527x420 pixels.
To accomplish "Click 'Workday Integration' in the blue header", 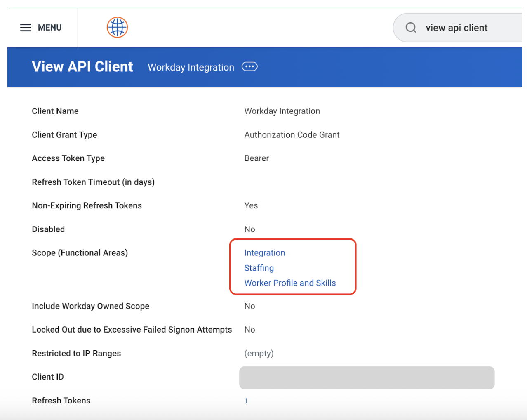I will [191, 67].
